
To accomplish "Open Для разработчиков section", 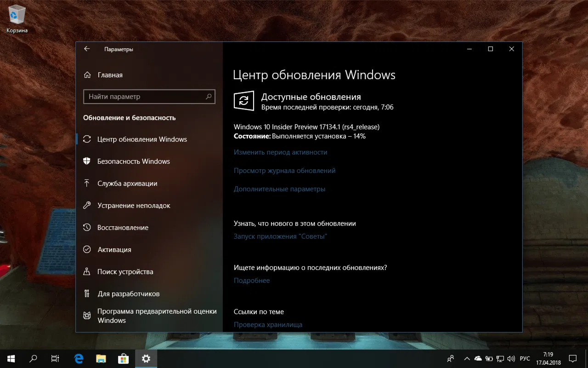I will click(x=149, y=294).
